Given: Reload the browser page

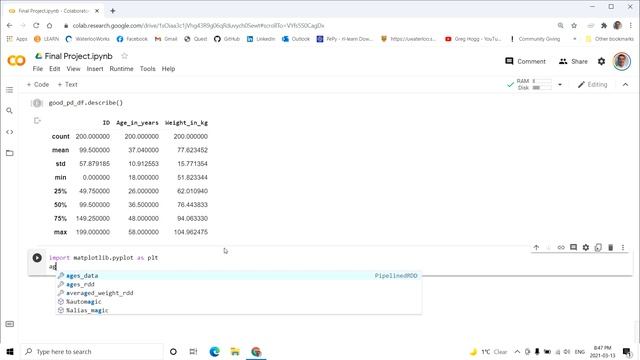Looking at the screenshot, I should pyautogui.click(x=36, y=25).
